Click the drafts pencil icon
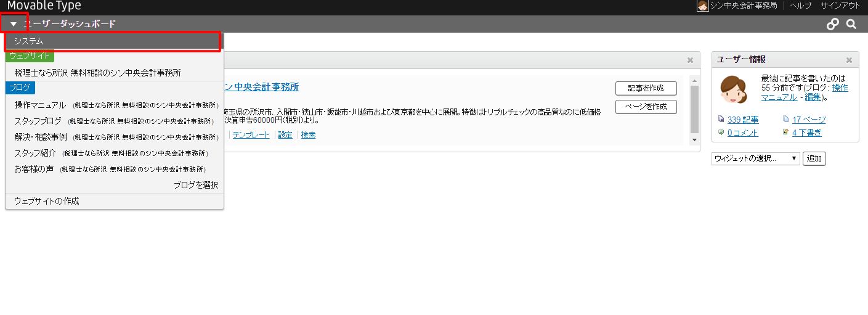 point(786,133)
